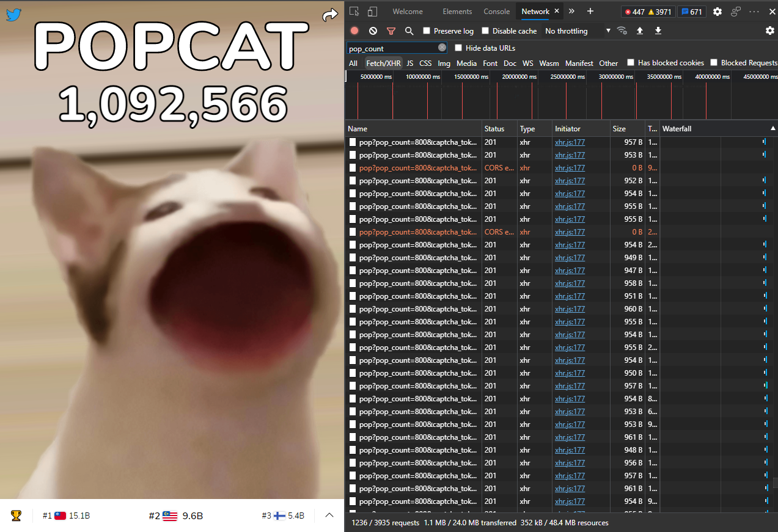
Task: Open xhr.js:177 link in 949 B row
Action: click(570, 258)
